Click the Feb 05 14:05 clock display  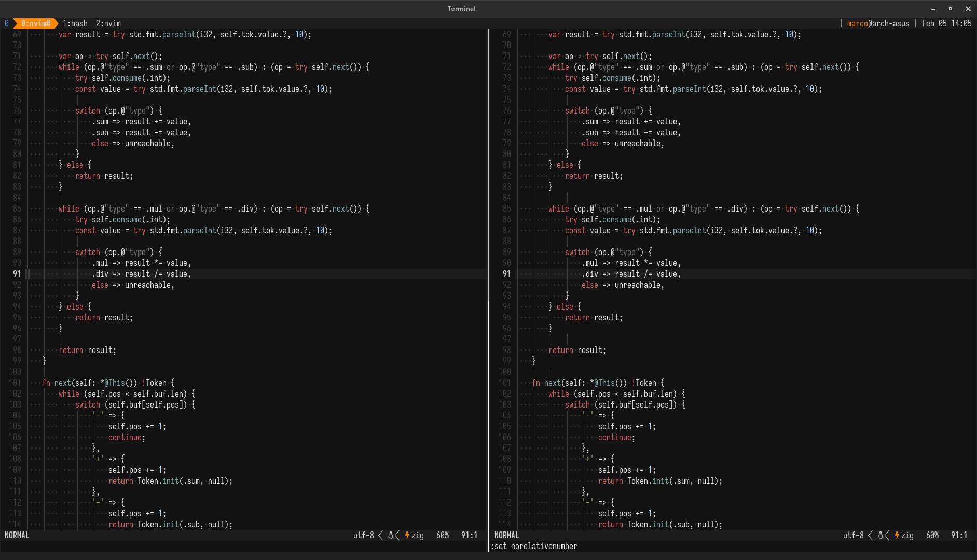tap(947, 23)
